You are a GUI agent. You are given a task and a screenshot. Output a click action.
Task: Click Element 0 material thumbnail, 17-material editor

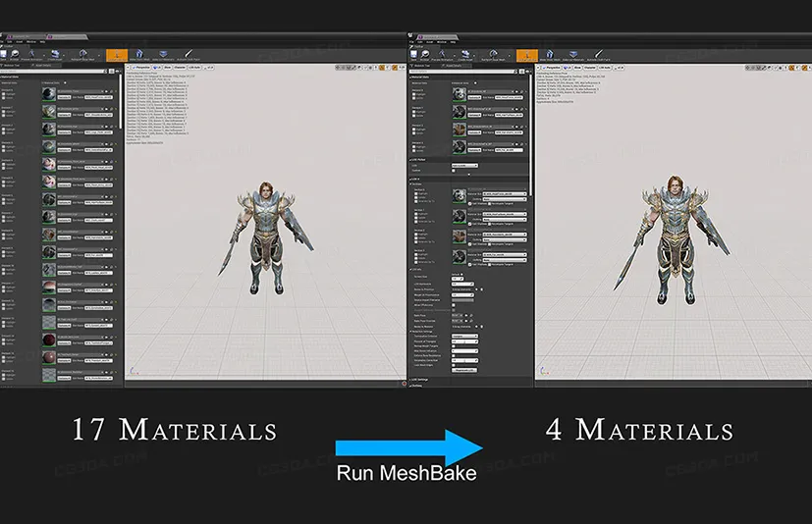[49, 94]
